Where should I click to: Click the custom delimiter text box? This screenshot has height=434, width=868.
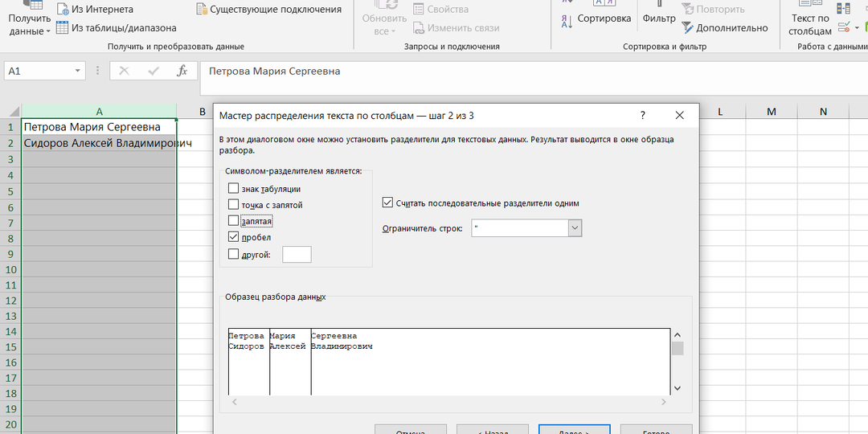point(297,255)
